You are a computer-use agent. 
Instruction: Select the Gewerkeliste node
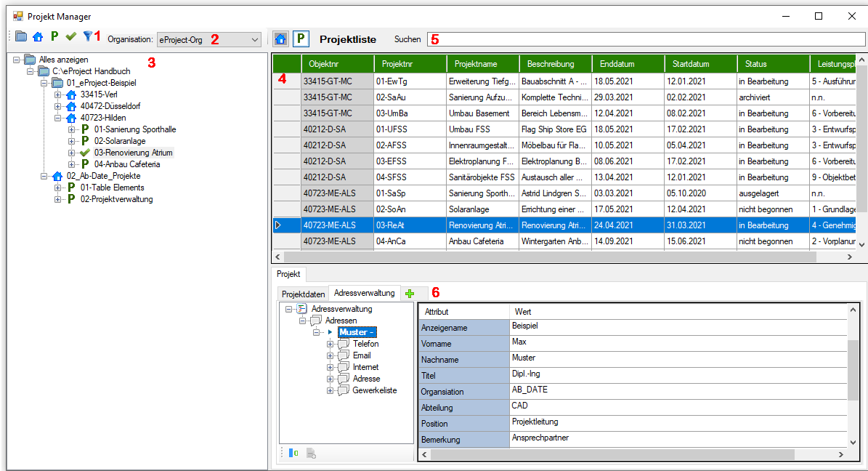tap(374, 390)
